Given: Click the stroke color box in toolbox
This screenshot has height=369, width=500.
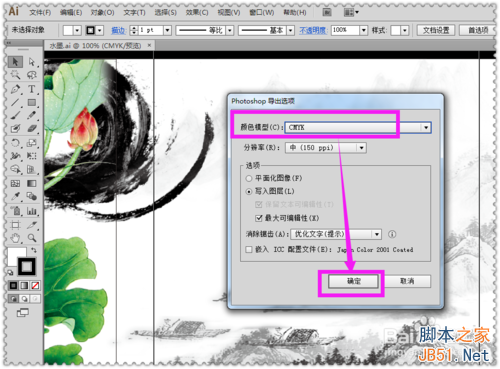Looking at the screenshot, I should pos(27,266).
